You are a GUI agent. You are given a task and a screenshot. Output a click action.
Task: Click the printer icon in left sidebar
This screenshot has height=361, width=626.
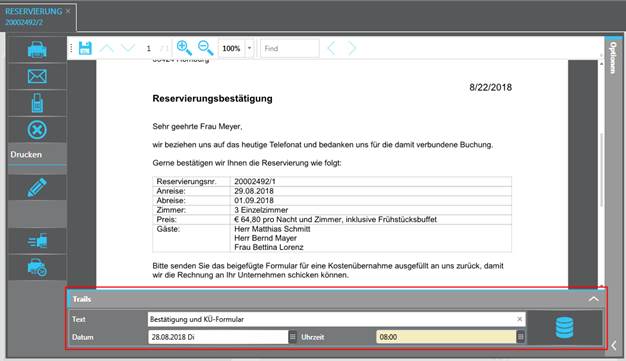click(37, 50)
